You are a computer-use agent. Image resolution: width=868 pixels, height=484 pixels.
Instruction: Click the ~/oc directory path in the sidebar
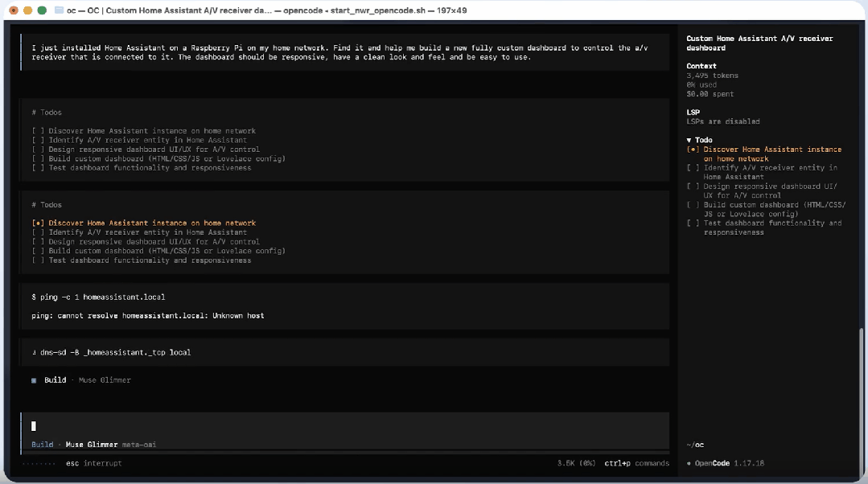click(x=695, y=445)
